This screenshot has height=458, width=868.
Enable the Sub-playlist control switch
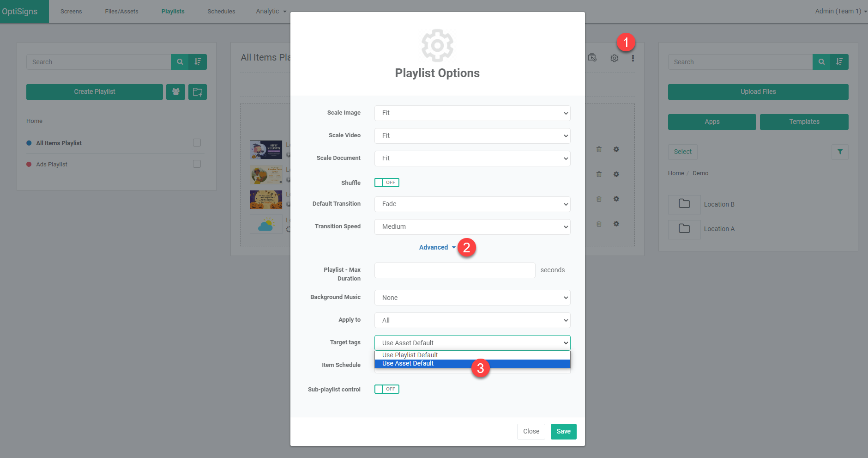tap(386, 389)
